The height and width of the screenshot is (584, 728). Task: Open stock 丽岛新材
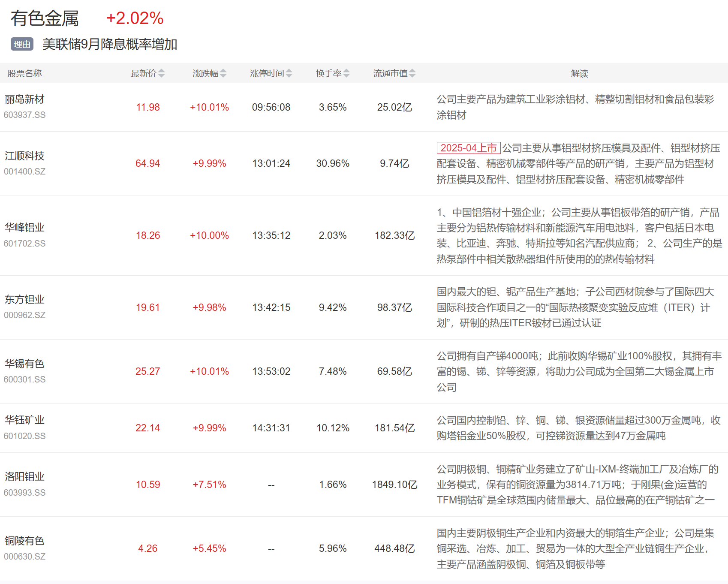point(24,99)
